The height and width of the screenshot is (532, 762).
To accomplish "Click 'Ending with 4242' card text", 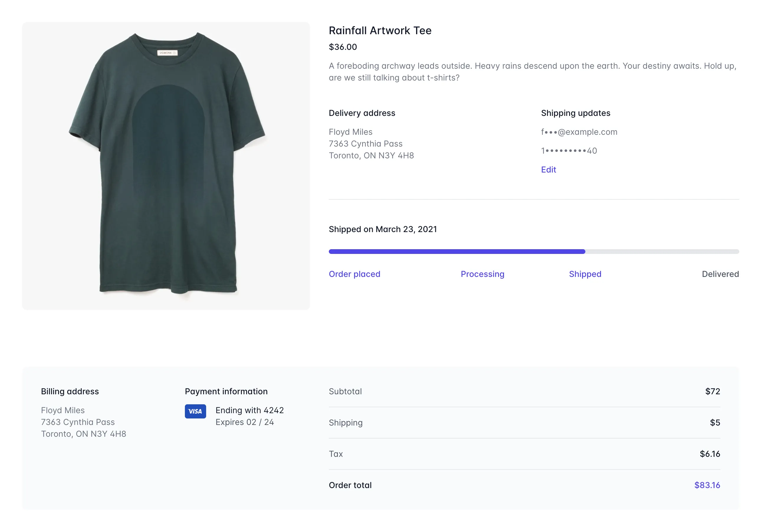I will 249,411.
